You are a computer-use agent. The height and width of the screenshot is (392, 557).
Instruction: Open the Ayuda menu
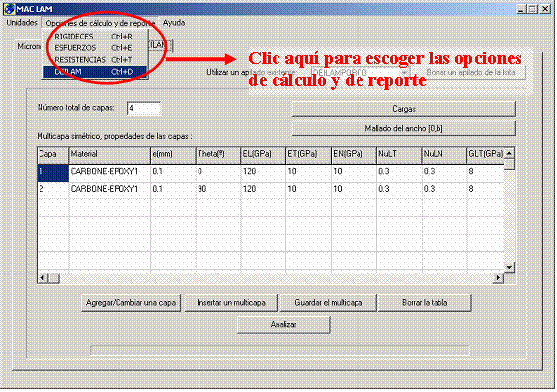(x=174, y=23)
